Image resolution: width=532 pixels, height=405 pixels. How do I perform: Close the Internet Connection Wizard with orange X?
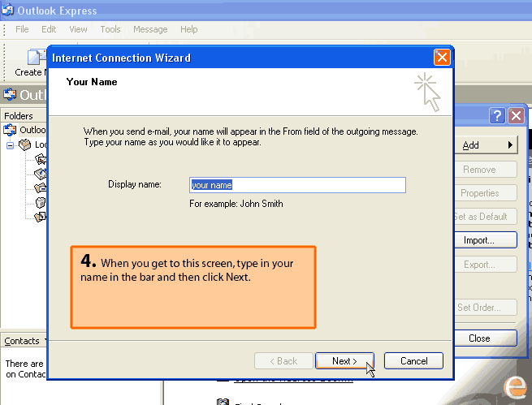click(442, 58)
